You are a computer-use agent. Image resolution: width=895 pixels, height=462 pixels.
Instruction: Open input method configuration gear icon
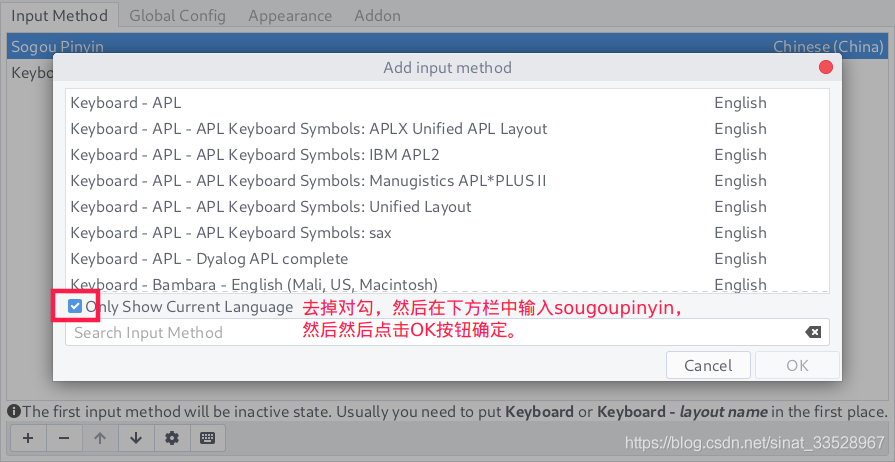(x=172, y=438)
